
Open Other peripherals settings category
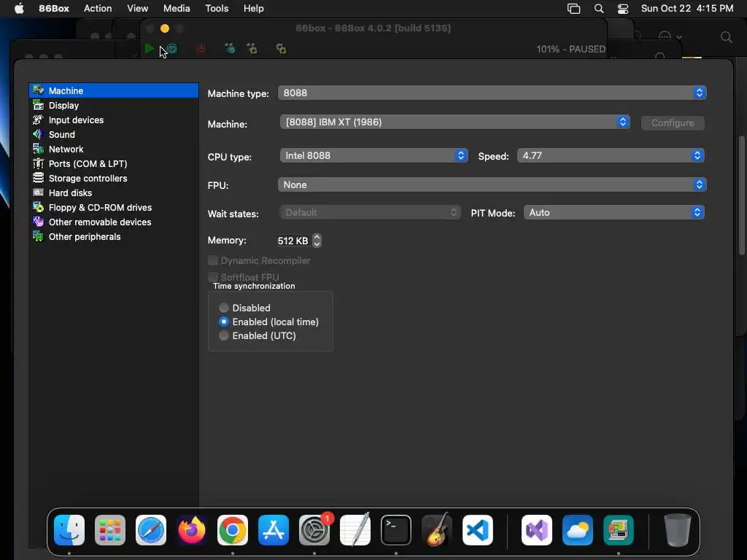tap(113, 237)
